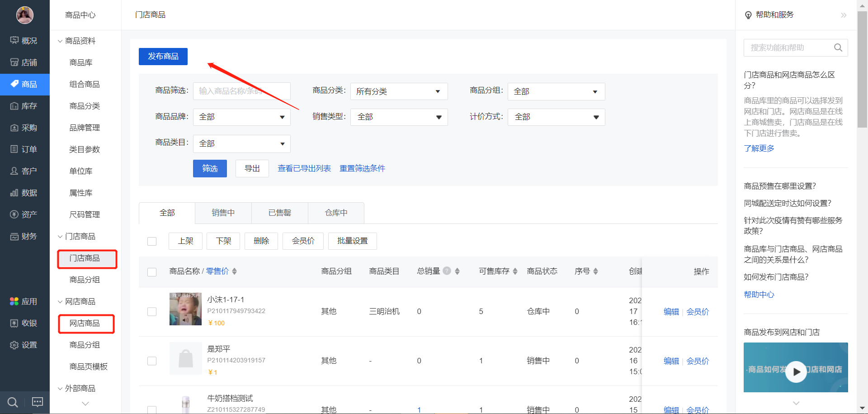The height and width of the screenshot is (414, 868).
Task: Collapse the 门店商品 sidebar group
Action: click(80, 236)
